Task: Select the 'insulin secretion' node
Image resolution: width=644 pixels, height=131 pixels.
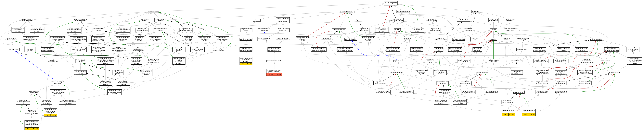Action: coord(518,92)
